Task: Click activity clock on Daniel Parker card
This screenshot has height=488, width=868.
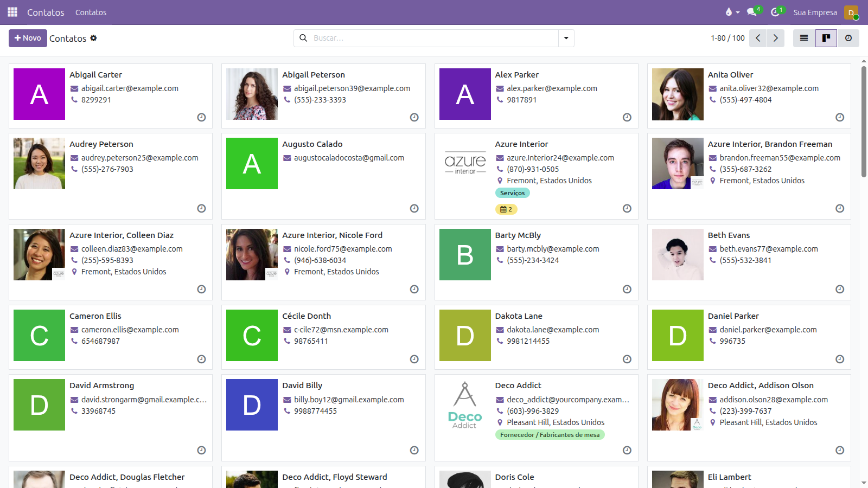Action: tap(839, 359)
